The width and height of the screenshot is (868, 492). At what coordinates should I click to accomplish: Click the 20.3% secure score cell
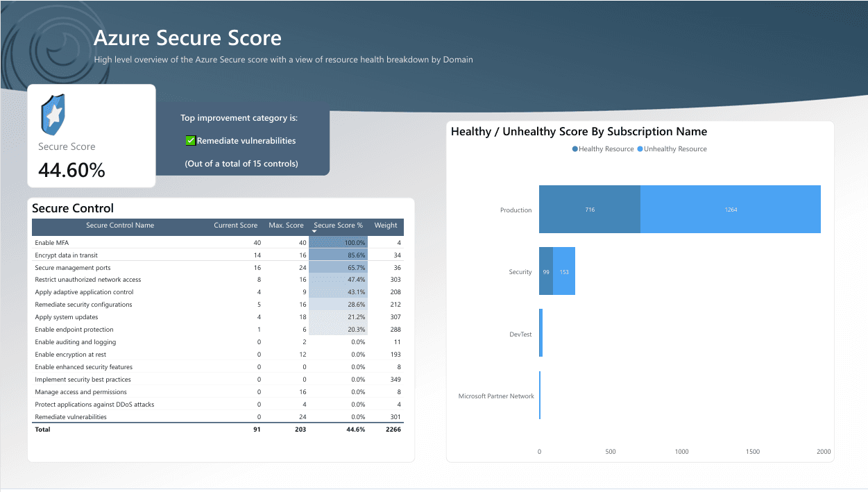pos(338,330)
